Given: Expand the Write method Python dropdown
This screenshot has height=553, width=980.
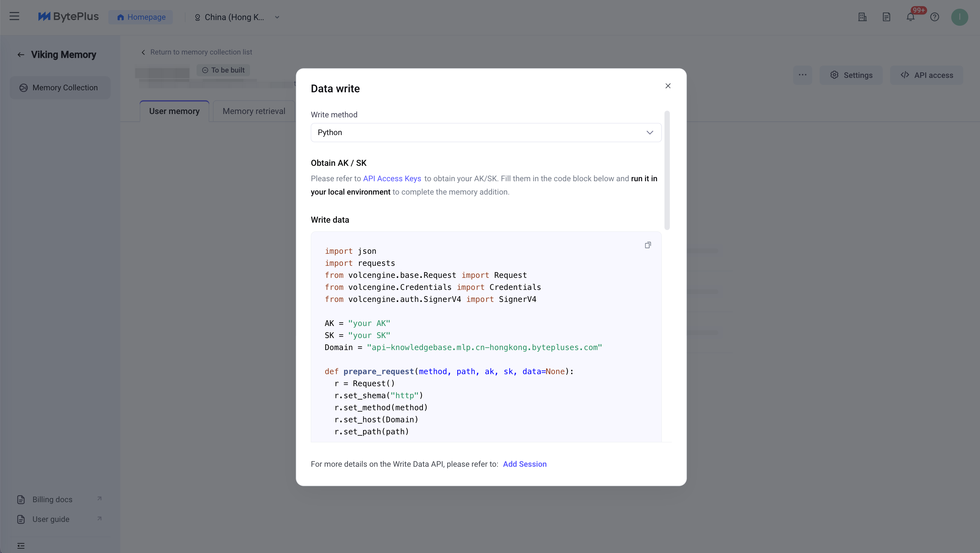Looking at the screenshot, I should click(486, 132).
